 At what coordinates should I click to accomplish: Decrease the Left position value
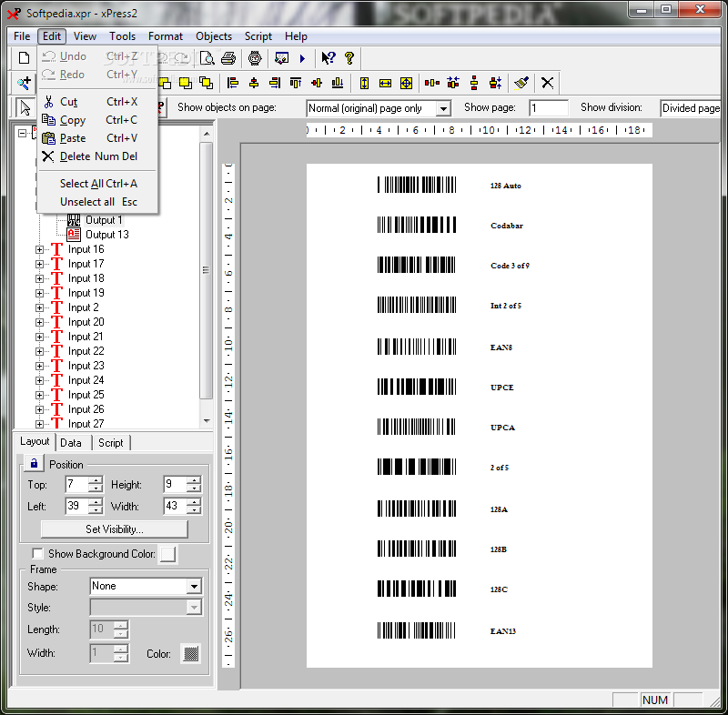click(x=96, y=510)
